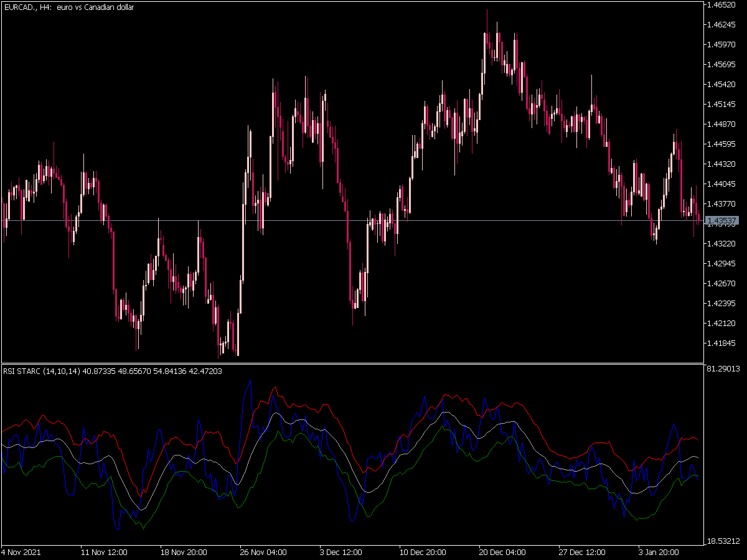The width and height of the screenshot is (747, 560).
Task: Click the 27 Dec 12:00 time label
Action: pyautogui.click(x=582, y=553)
